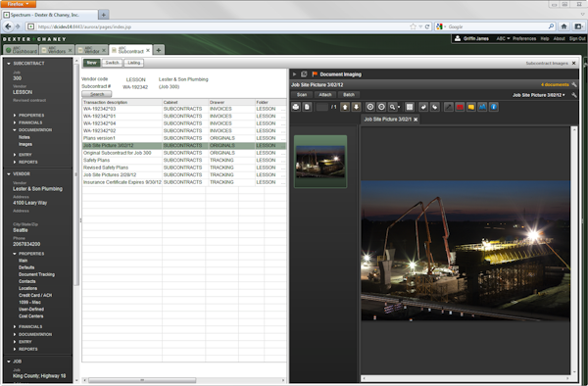
Task: Click the Attach button
Action: tap(325, 95)
